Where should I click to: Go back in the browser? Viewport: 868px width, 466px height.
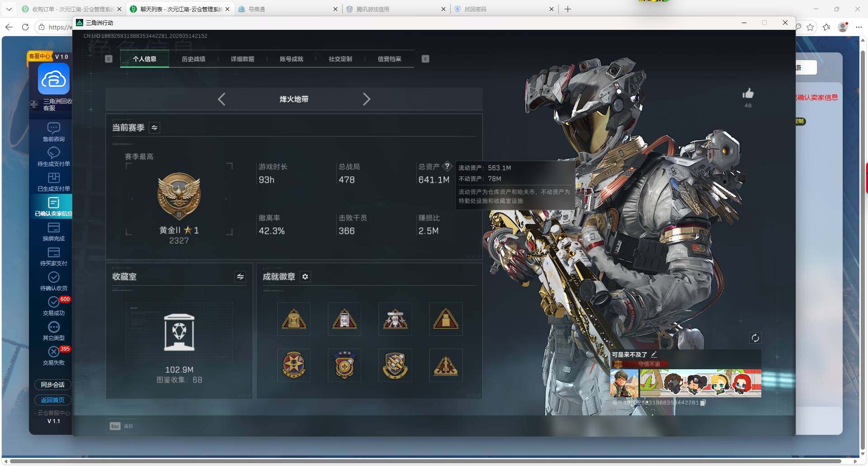coord(9,27)
